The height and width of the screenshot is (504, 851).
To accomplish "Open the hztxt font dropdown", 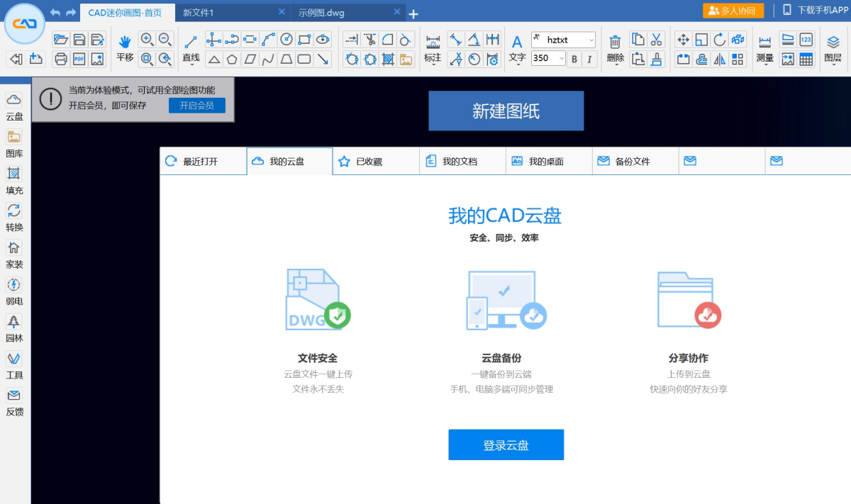I will click(563, 40).
